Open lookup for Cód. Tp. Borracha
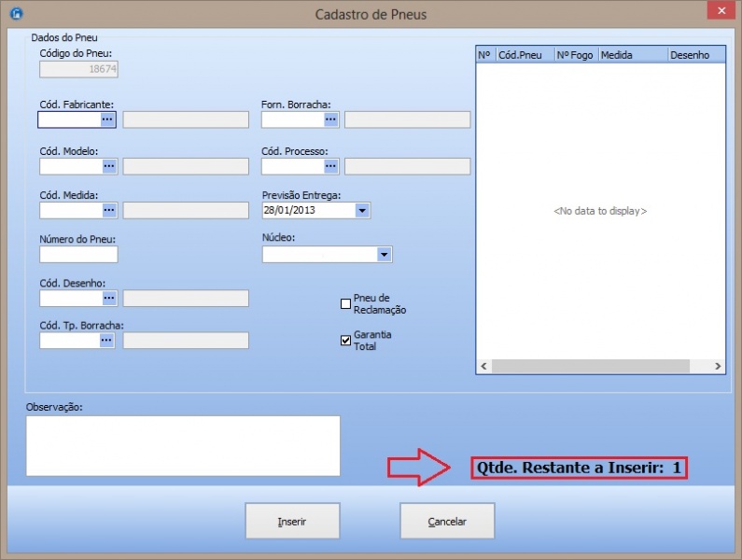 click(107, 341)
